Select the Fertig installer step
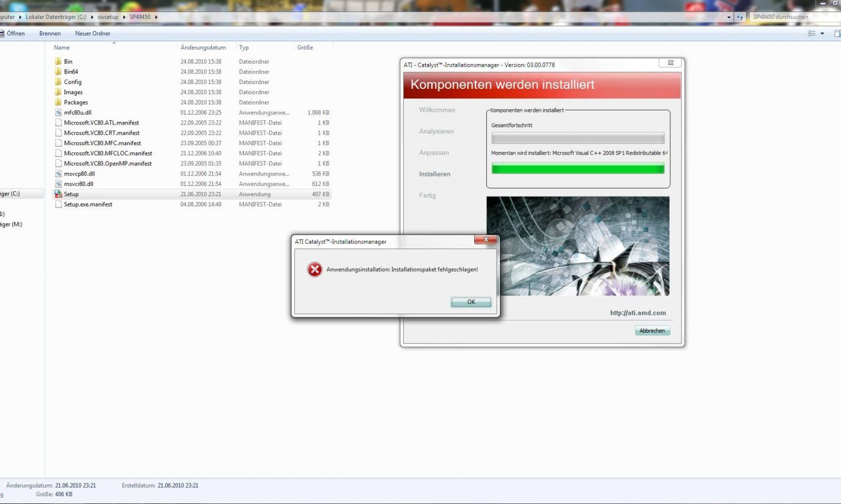Viewport: 841px width, 504px height. (x=427, y=196)
